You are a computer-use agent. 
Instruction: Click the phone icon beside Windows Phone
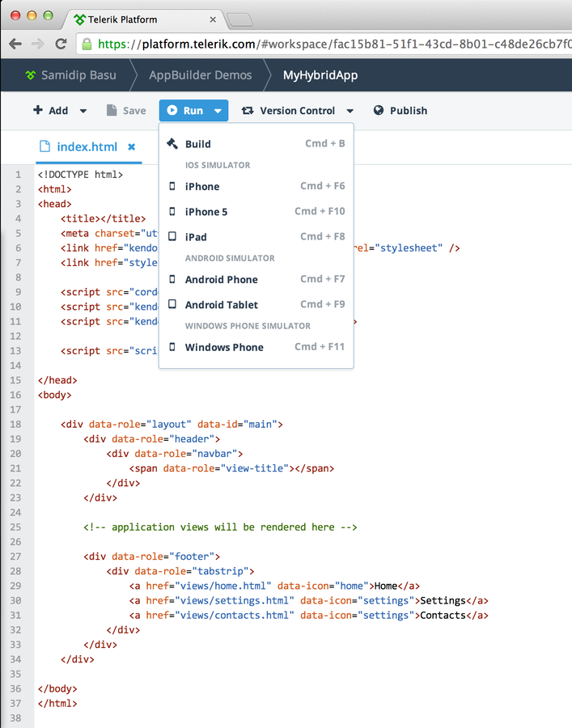(x=172, y=347)
